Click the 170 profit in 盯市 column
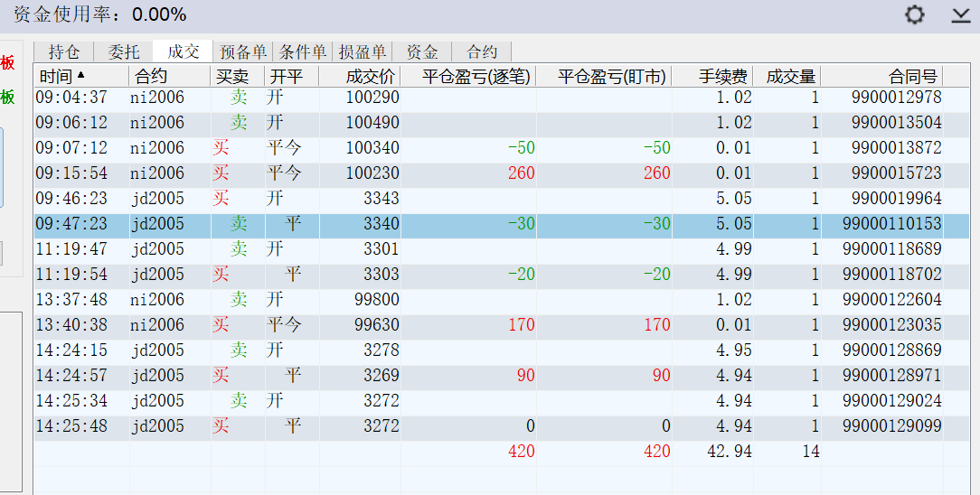The image size is (980, 495). tap(657, 324)
